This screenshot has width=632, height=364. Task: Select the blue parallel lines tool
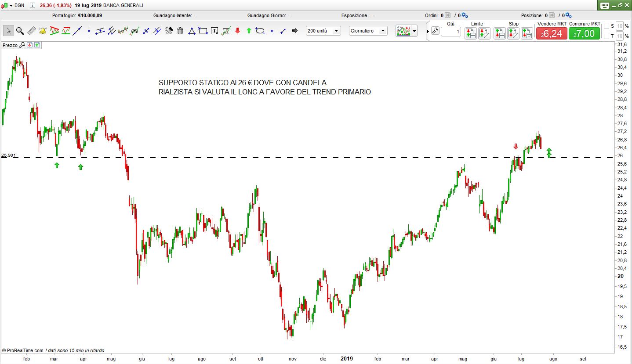pyautogui.click(x=157, y=31)
